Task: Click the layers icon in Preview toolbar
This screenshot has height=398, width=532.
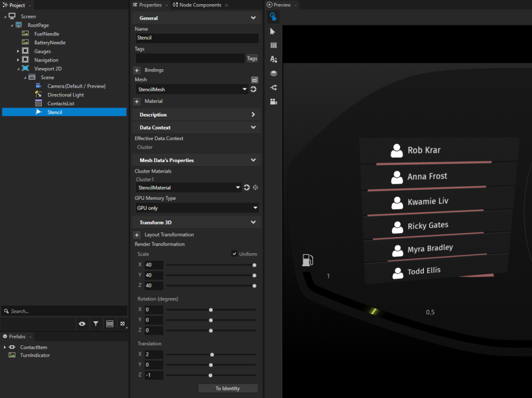Action: coord(273,73)
